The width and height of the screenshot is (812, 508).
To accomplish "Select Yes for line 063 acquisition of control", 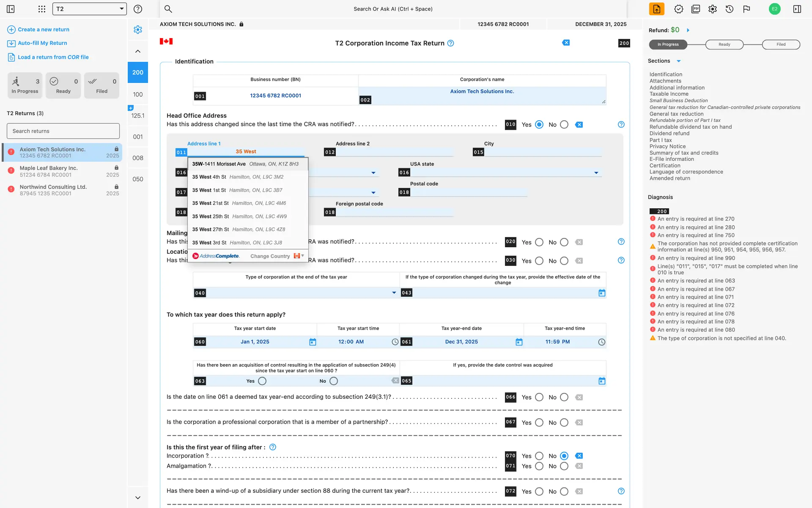I will click(262, 381).
